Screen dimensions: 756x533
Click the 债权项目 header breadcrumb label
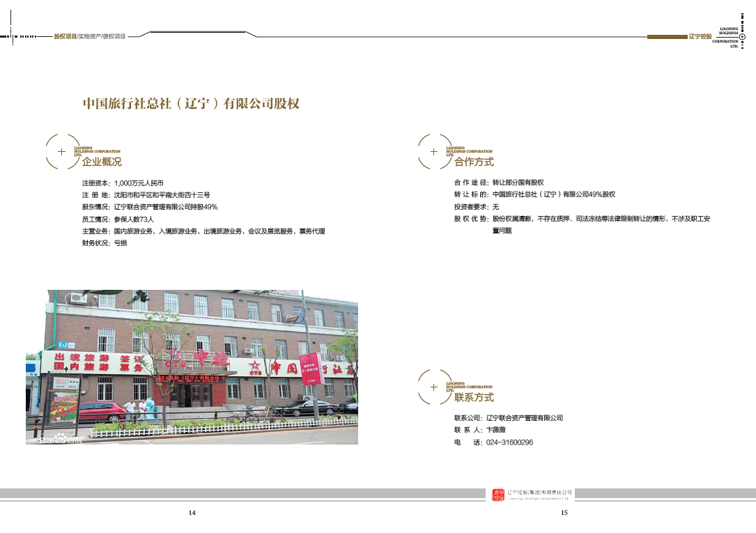tap(114, 37)
